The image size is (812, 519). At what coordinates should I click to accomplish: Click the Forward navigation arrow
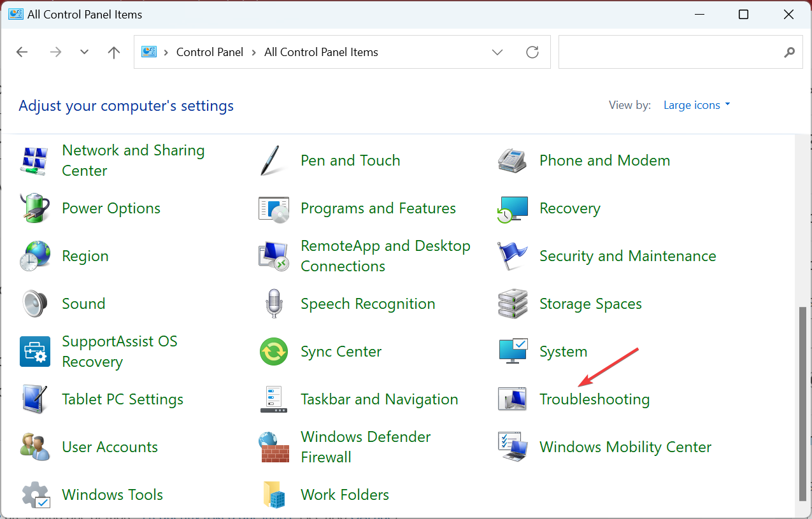pyautogui.click(x=55, y=52)
